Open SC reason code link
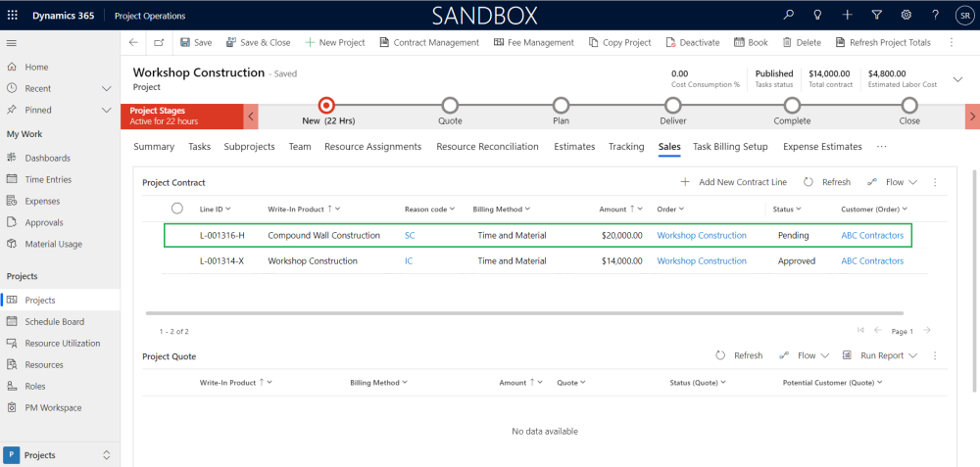This screenshot has width=980, height=467. (410, 235)
